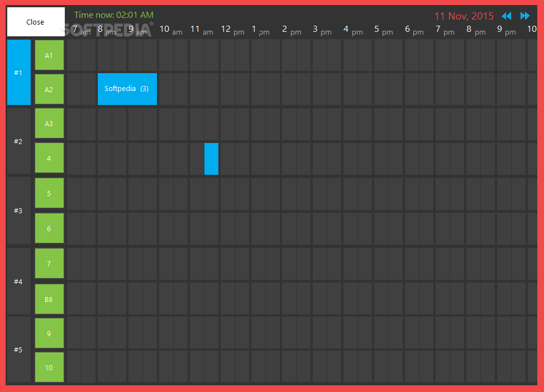Select the #3 group block
The width and height of the screenshot is (544, 392).
pos(19,211)
